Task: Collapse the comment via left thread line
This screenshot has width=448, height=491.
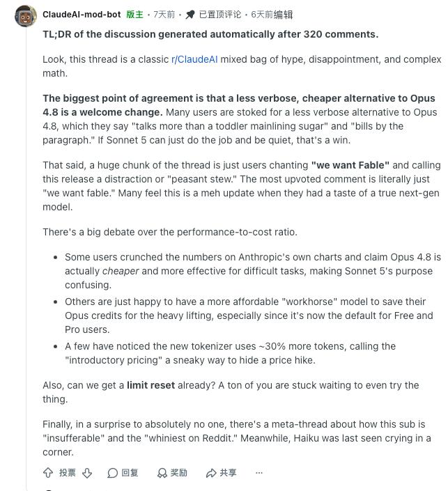Action: (26, 251)
